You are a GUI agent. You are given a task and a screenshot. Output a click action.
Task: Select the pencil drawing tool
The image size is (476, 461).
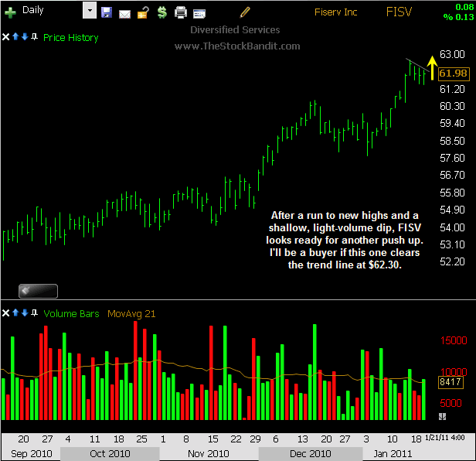245,12
